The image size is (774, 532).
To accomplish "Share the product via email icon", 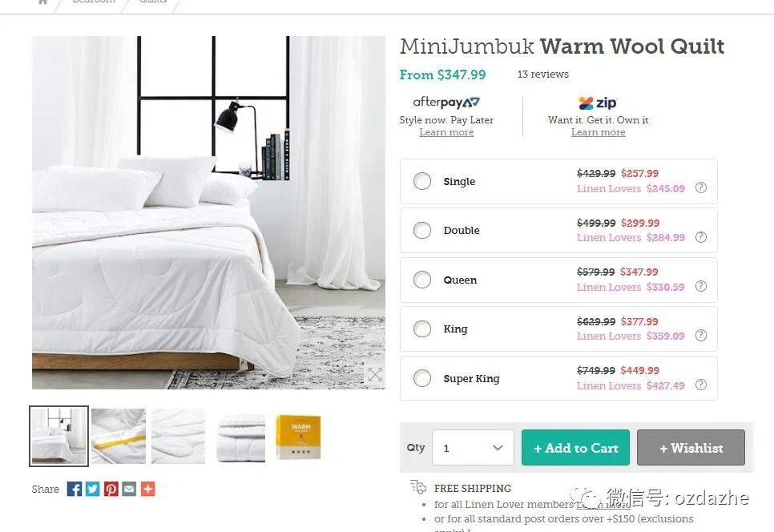I will tap(129, 489).
